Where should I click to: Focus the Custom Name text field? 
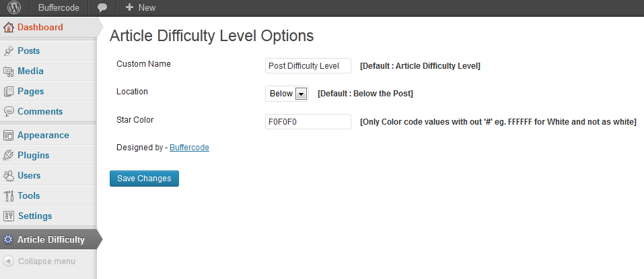(308, 66)
